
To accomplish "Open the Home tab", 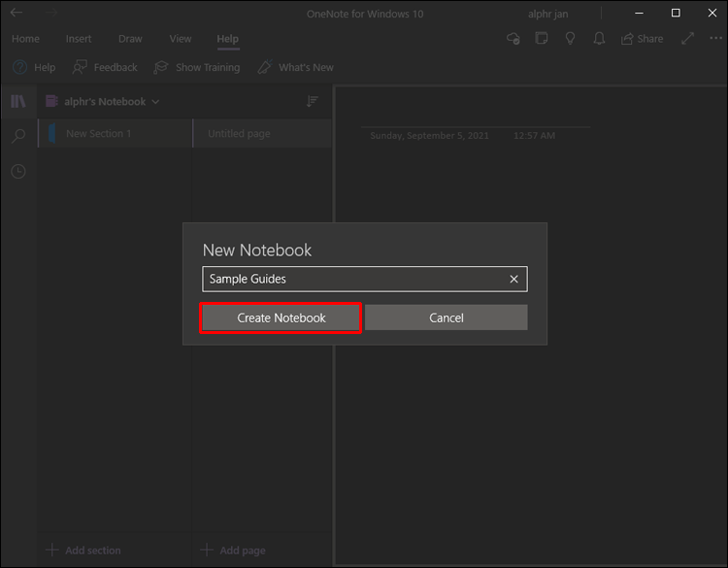I will coord(25,39).
